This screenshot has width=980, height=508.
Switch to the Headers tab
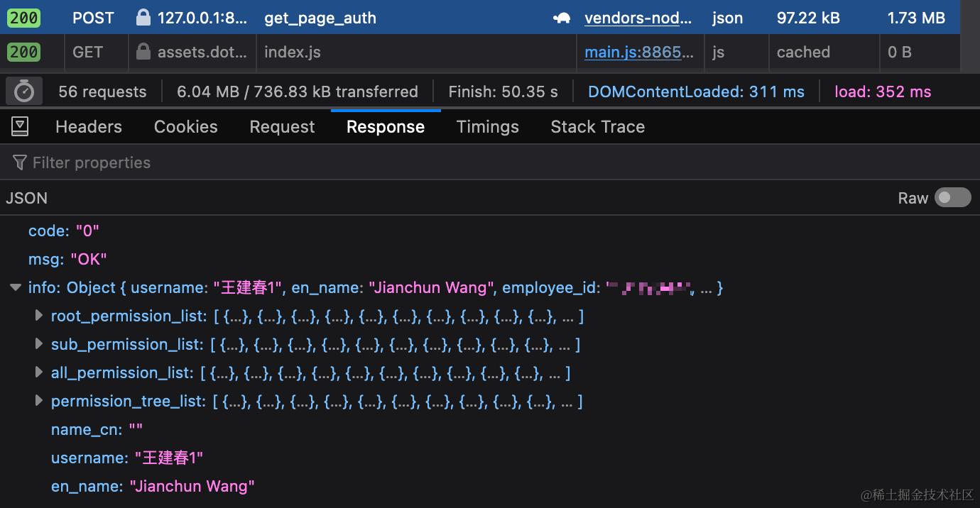(x=88, y=126)
